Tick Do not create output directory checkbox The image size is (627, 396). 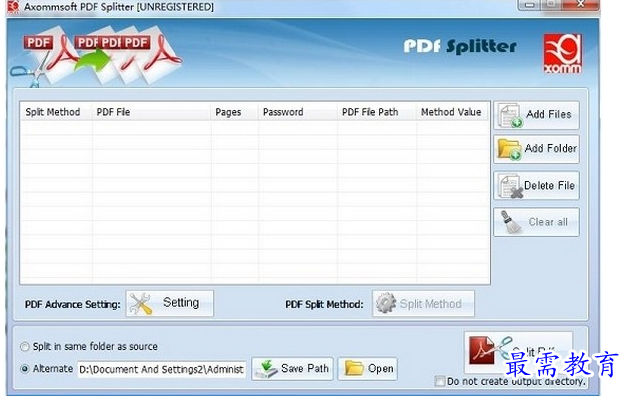[x=439, y=381]
